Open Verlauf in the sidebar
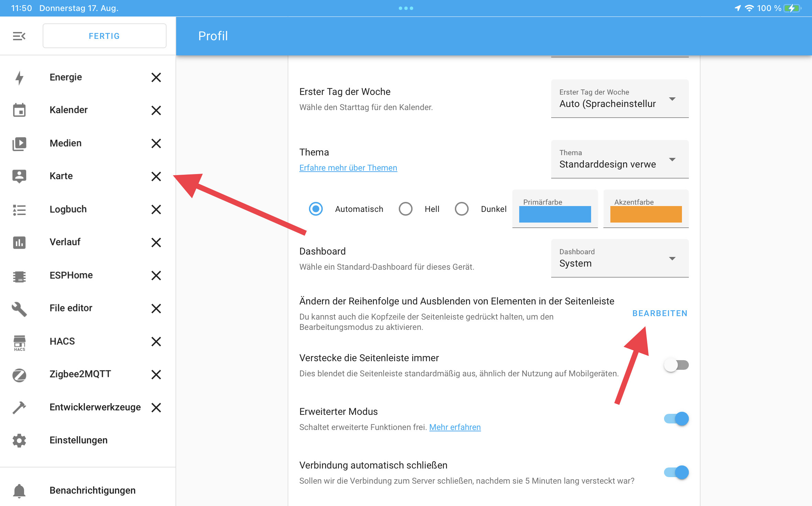This screenshot has height=506, width=812. 65,242
